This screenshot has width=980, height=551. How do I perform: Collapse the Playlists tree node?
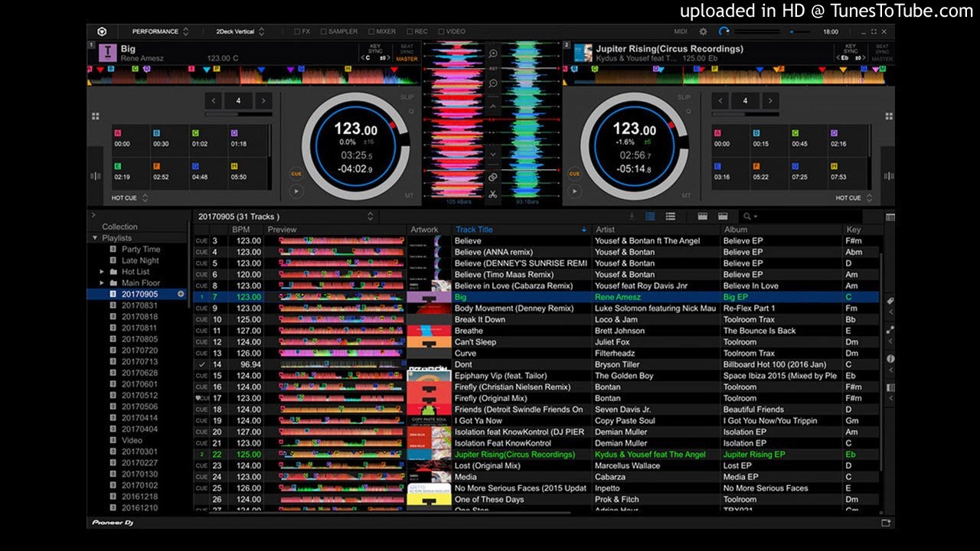[x=95, y=238]
